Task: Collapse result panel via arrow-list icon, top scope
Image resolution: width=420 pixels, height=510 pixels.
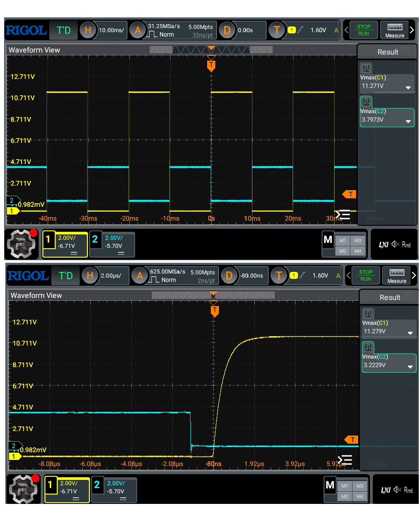Action: (x=342, y=215)
